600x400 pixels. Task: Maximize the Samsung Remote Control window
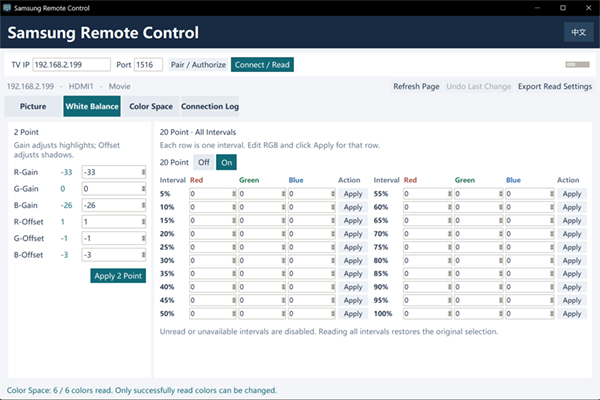563,8
